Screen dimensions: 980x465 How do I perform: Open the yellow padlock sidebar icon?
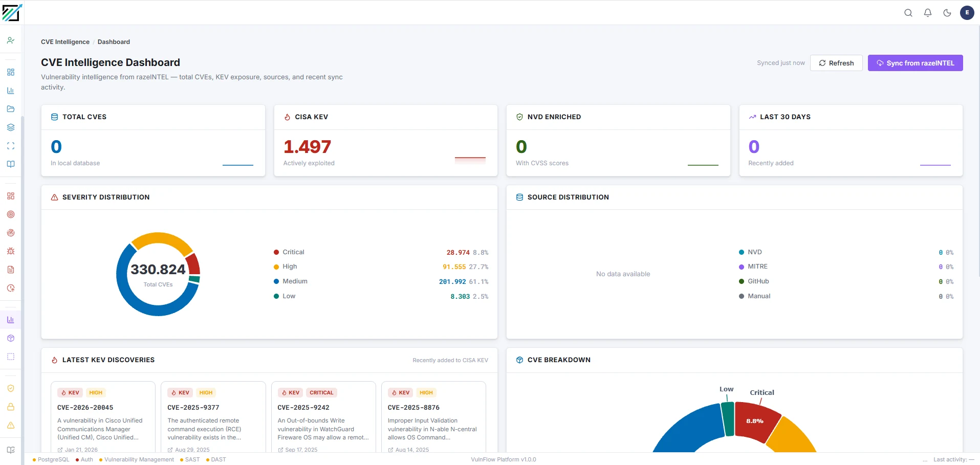[x=11, y=407]
